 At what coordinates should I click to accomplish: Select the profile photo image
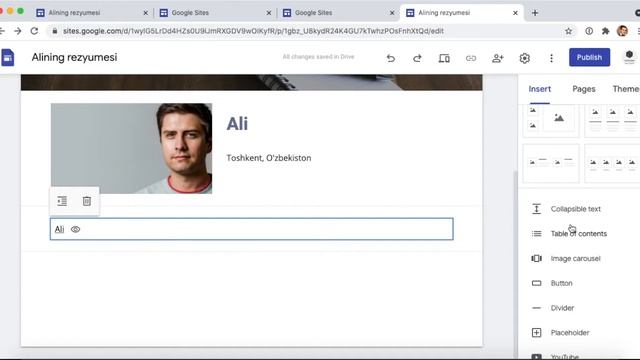click(131, 149)
